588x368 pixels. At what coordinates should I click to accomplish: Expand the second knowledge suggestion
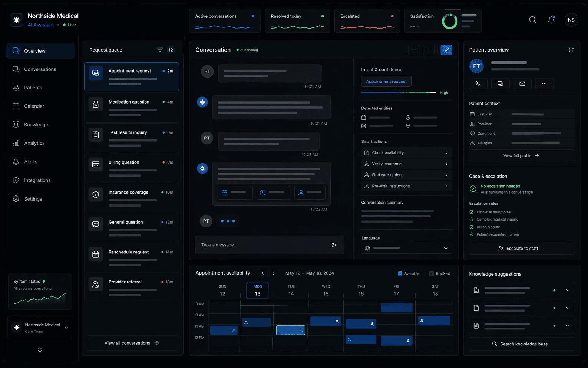pyautogui.click(x=568, y=308)
